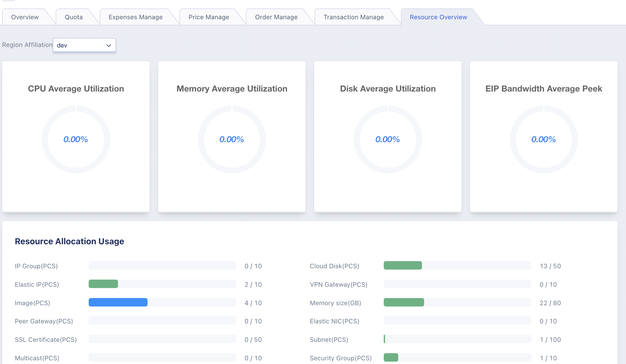Click the Disk Average Utilization gauge icon
This screenshot has width=626, height=364.
pos(388,139)
